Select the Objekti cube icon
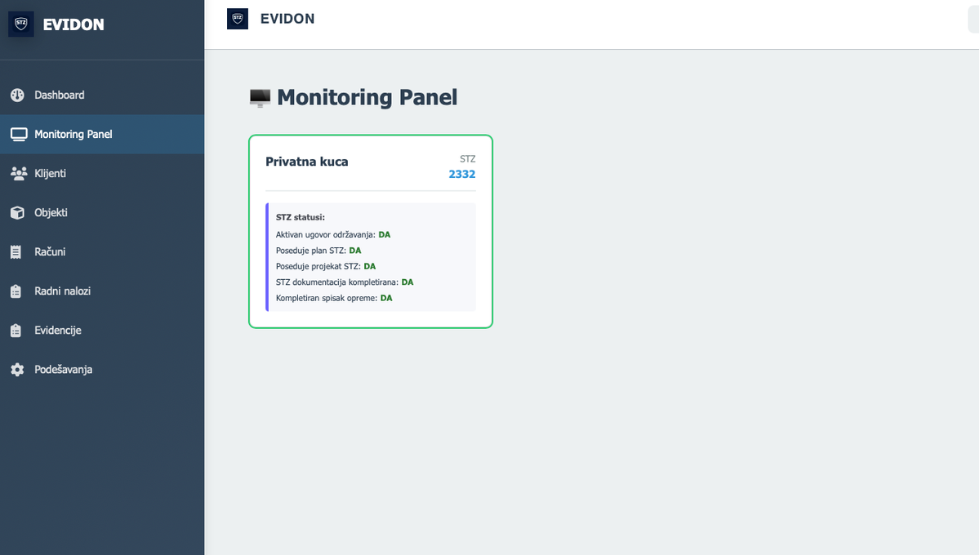980x555 pixels. [17, 213]
